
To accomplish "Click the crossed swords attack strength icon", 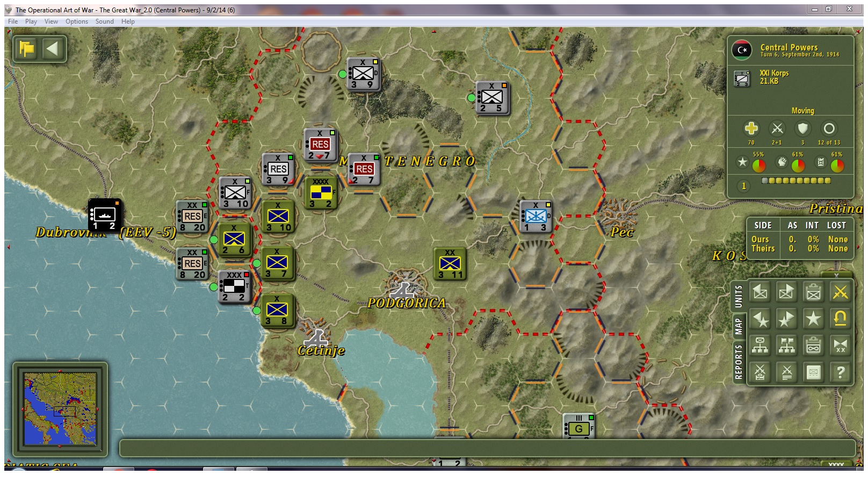I will [777, 128].
